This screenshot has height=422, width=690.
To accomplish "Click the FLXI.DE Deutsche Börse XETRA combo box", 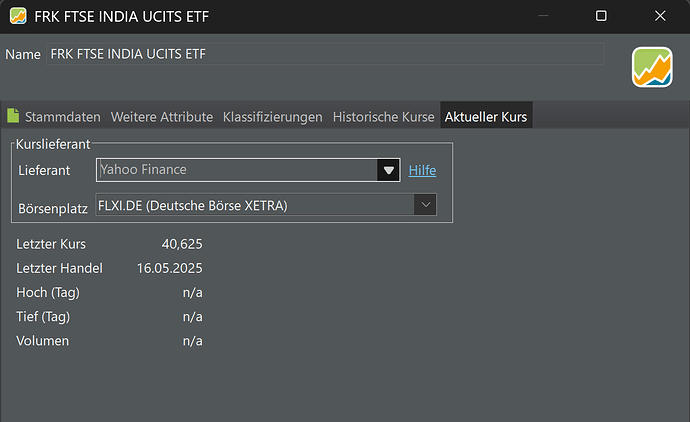I will click(x=266, y=205).
